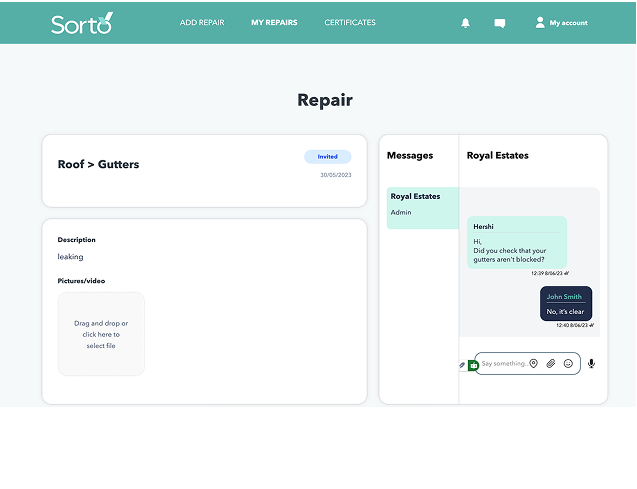Click the drag and drop upload area
Viewport: 637px width, 489px height.
pos(101,334)
